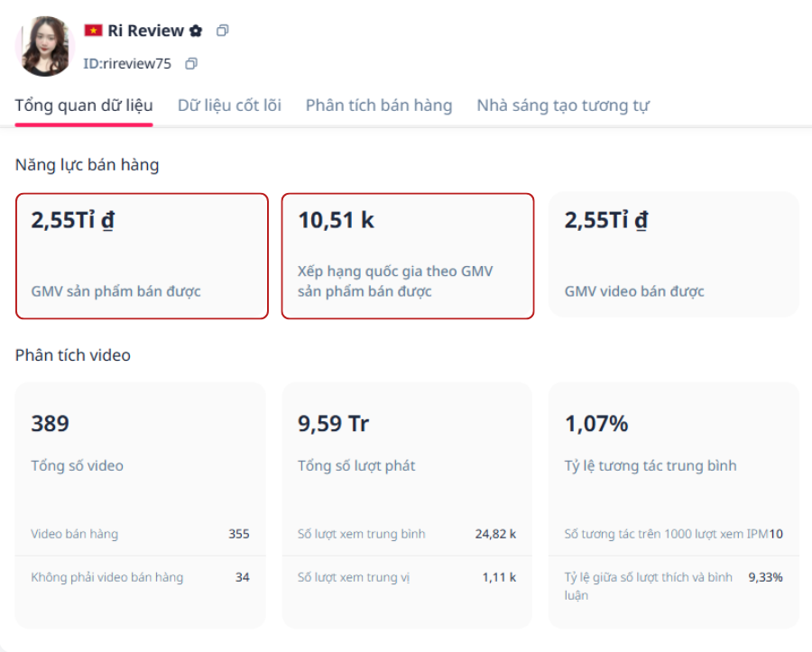Image resolution: width=812 pixels, height=652 pixels.
Task: Click the Không phải video bán hàng row
Action: tap(140, 577)
